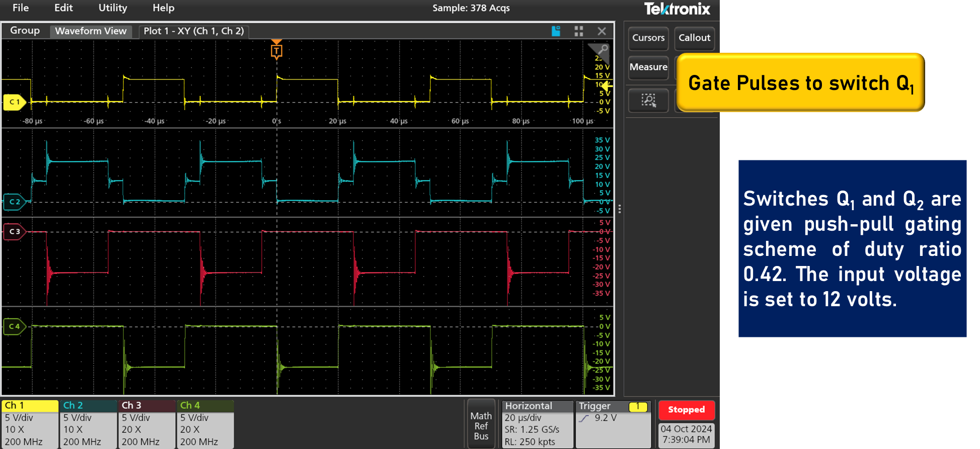Screen dimensions: 980x449
Task: Select the C2 channel handle
Action: (x=15, y=202)
